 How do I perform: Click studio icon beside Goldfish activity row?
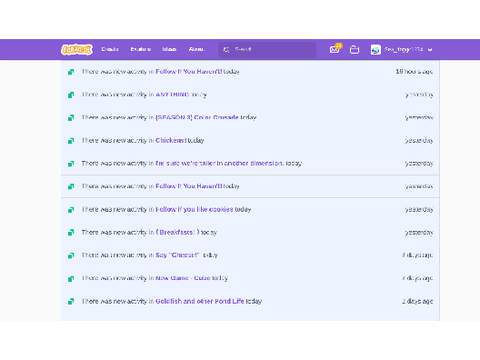(71, 302)
